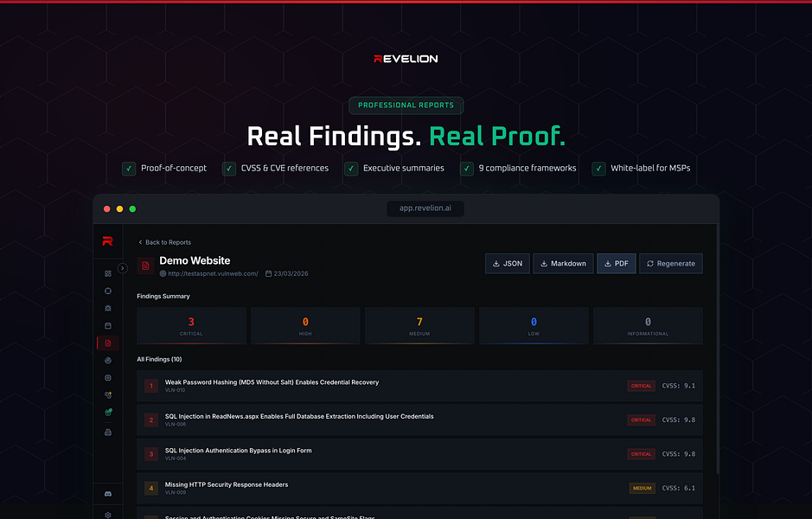Select the 7 Medium summary card
Image resolution: width=812 pixels, height=519 pixels.
click(419, 326)
